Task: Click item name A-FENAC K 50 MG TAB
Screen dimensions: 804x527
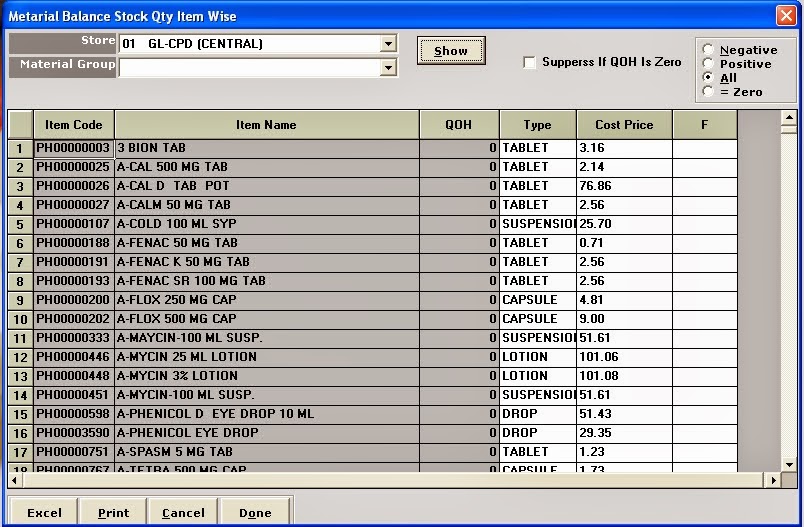Action: tap(267, 262)
